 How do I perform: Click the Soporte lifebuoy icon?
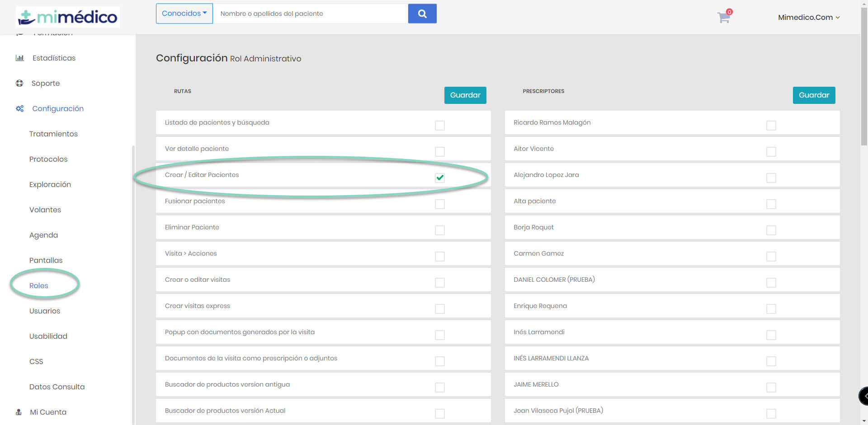19,83
